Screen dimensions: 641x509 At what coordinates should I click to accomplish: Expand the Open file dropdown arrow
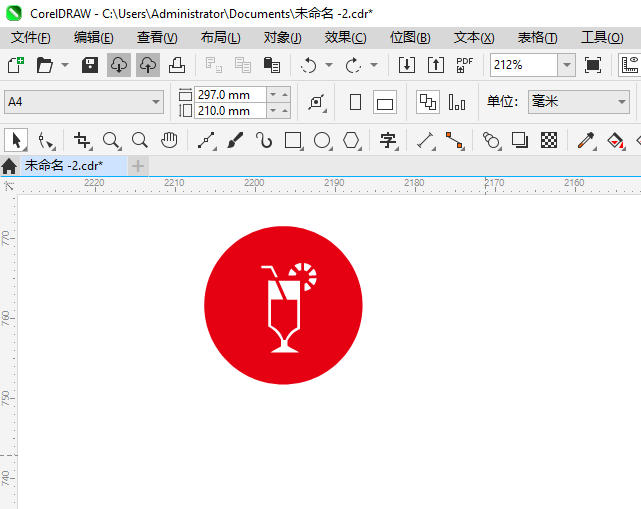65,65
